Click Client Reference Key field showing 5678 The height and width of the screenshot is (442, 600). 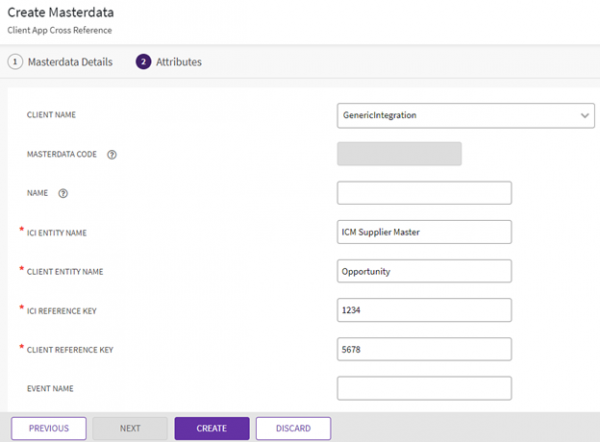[424, 349]
